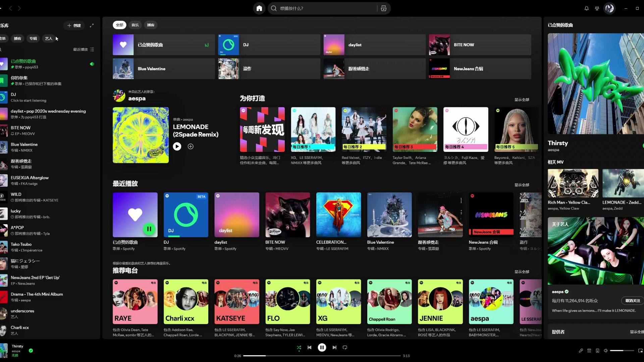Pause Liked Songs via green button on card
Viewport: 644px width, 362px height.
149,229
